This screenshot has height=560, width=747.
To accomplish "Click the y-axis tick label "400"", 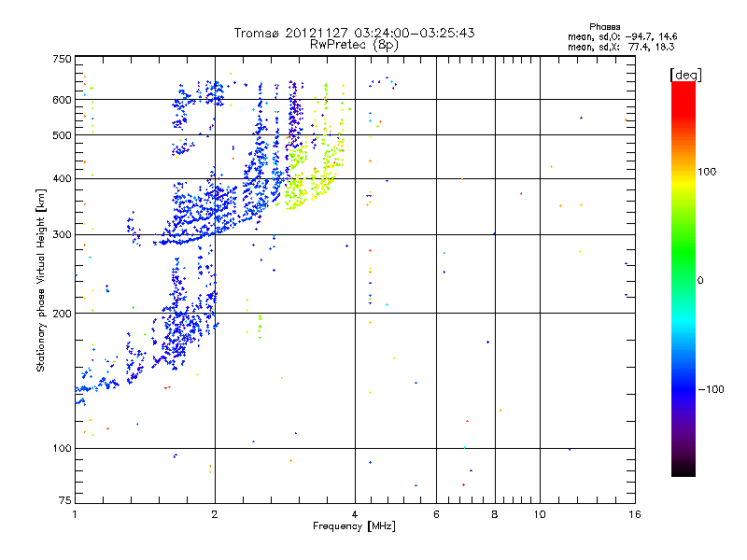I will [62, 179].
